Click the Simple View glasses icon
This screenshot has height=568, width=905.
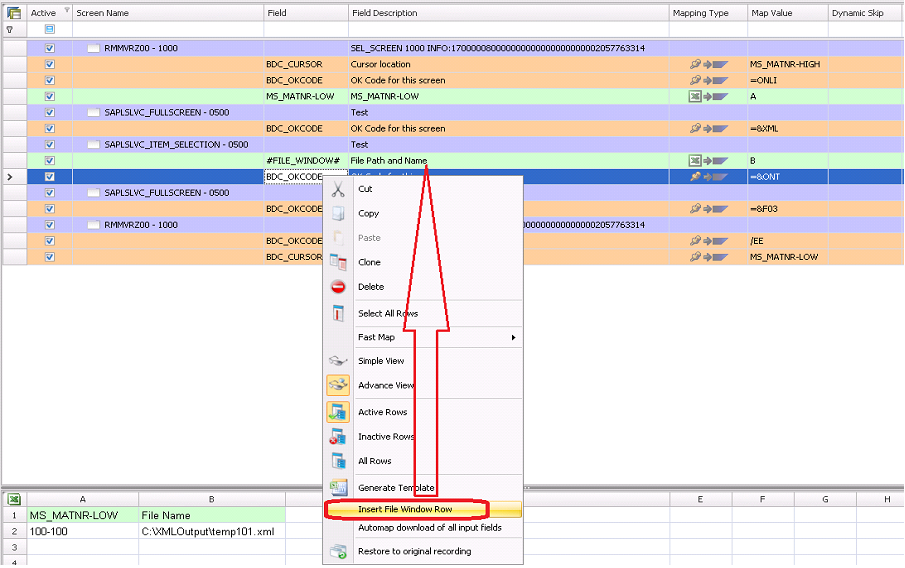pyautogui.click(x=338, y=361)
